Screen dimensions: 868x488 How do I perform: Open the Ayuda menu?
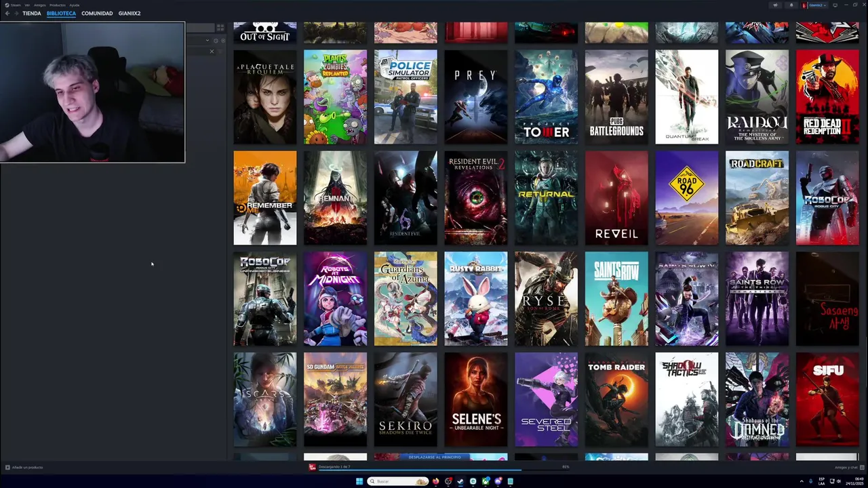click(75, 5)
